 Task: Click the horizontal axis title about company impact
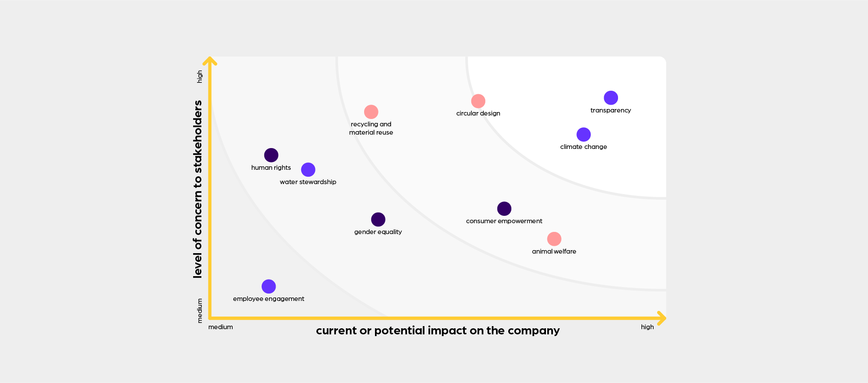437,331
